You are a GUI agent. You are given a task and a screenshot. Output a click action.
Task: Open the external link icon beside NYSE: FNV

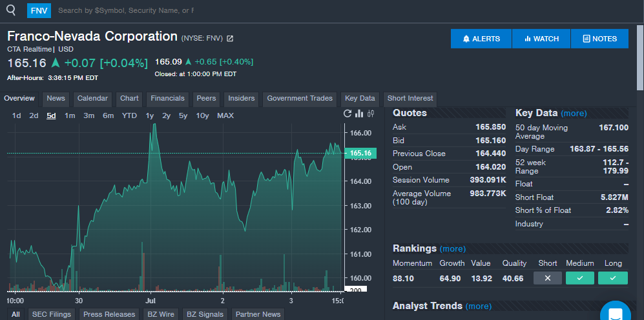point(230,39)
